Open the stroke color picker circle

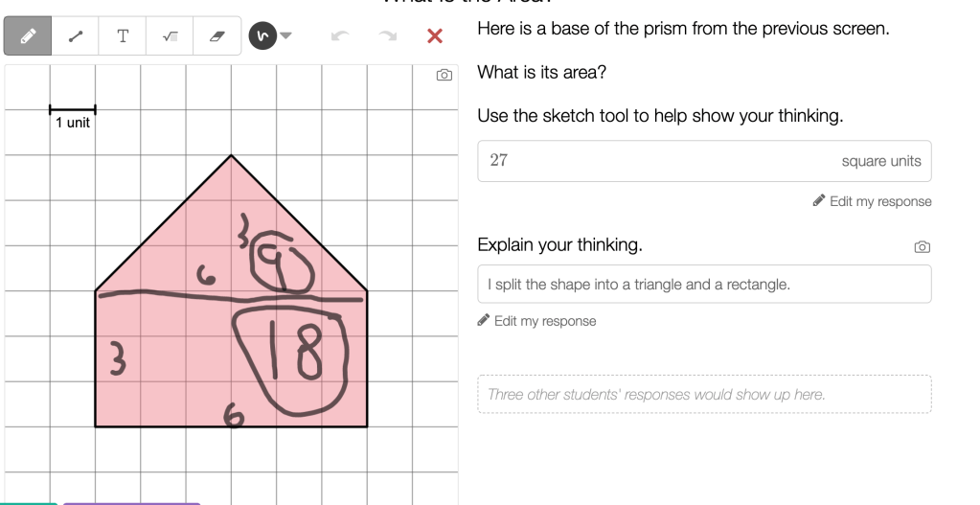[x=262, y=36]
